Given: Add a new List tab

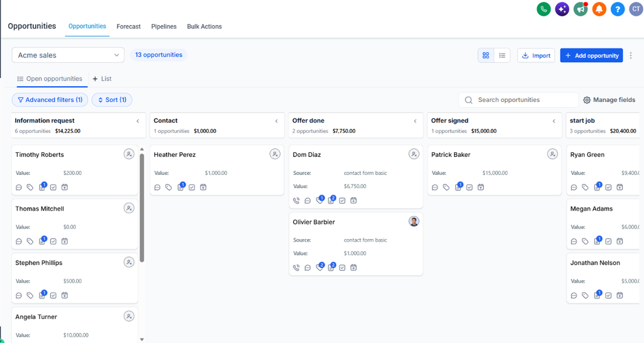Looking at the screenshot, I should click(x=102, y=79).
